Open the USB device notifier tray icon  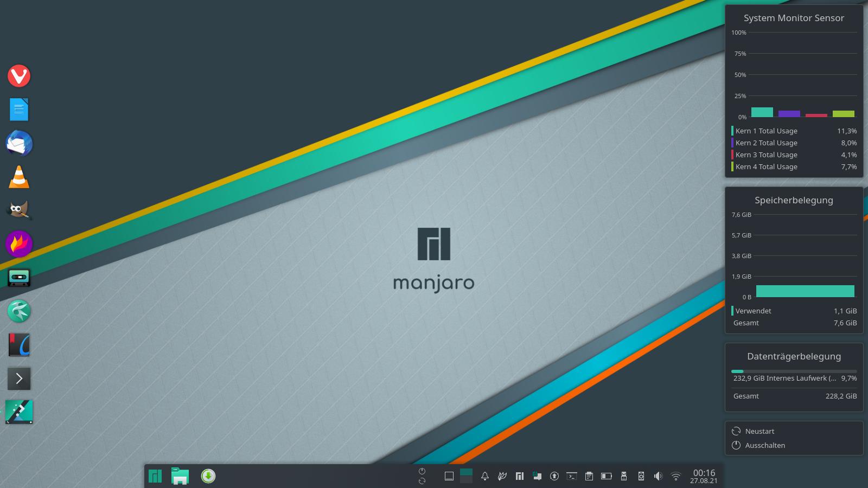tap(624, 476)
